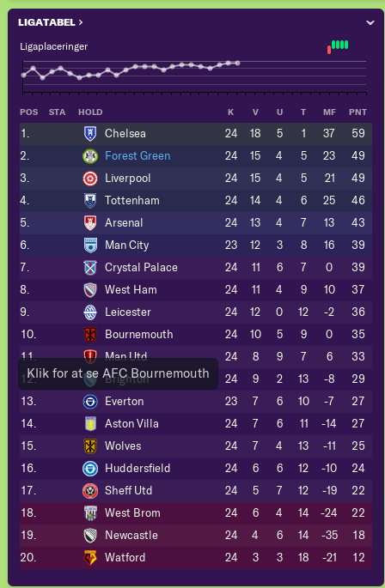The image size is (385, 588).
Task: Select the Huddersfield table row
Action: [196, 469]
